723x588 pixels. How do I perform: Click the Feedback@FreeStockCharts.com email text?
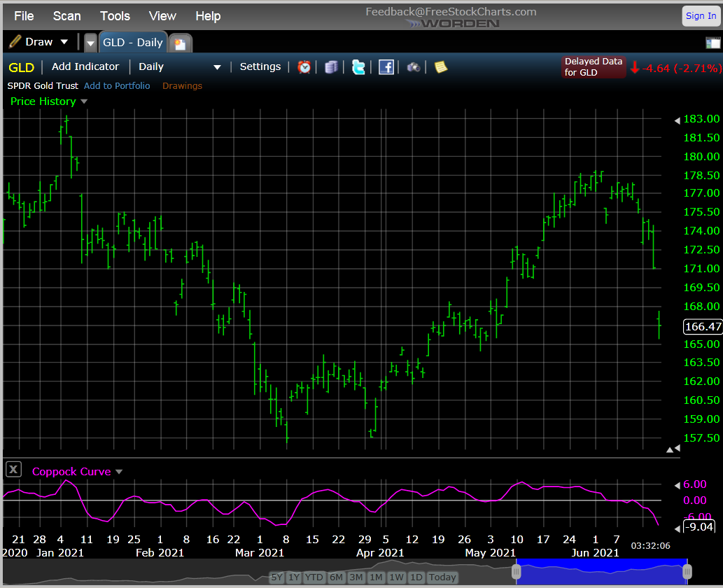point(451,11)
